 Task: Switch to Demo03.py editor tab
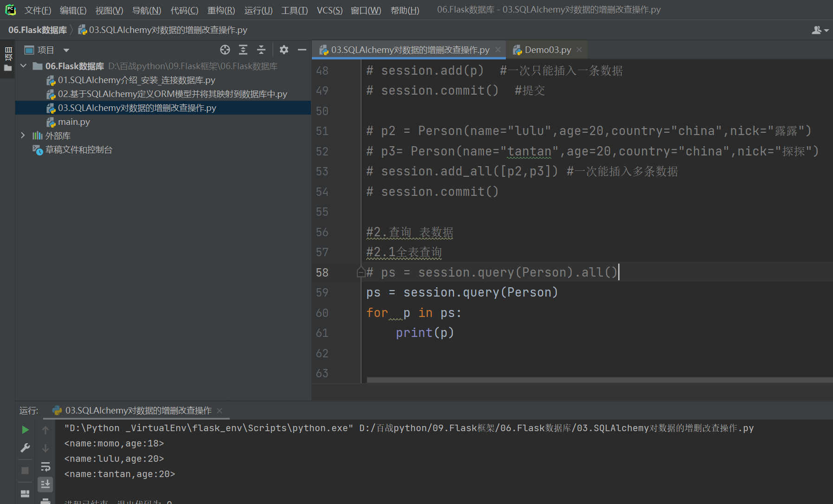(x=548, y=50)
